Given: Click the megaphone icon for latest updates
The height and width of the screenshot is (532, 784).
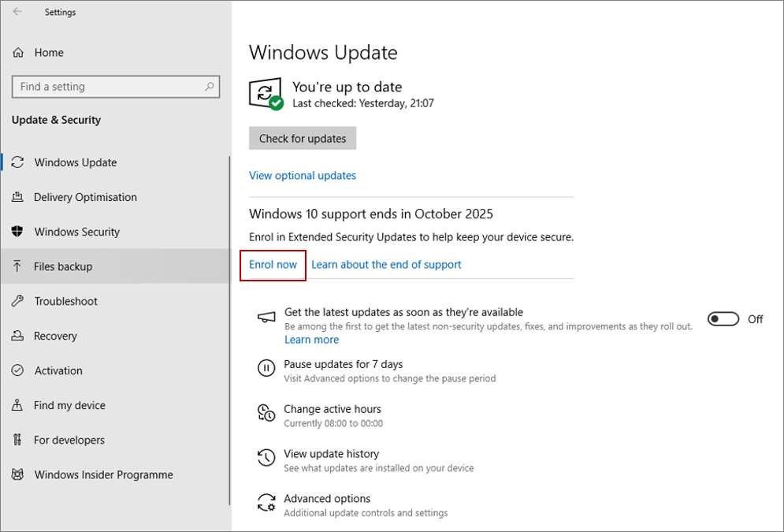Looking at the screenshot, I should [266, 318].
